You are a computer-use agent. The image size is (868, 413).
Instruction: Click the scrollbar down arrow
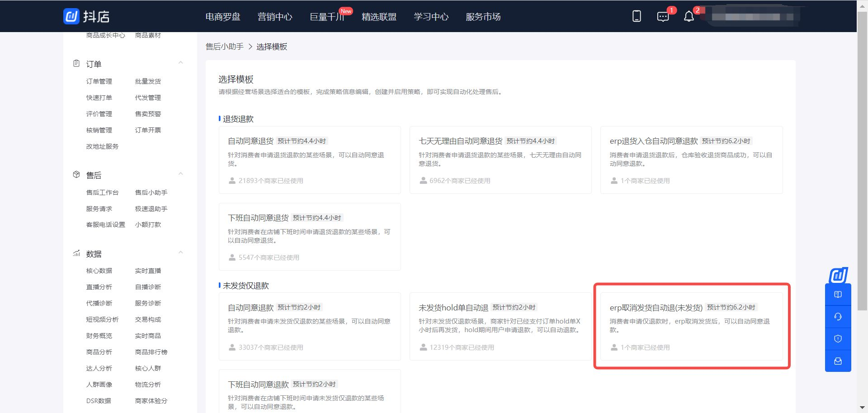tap(862, 408)
